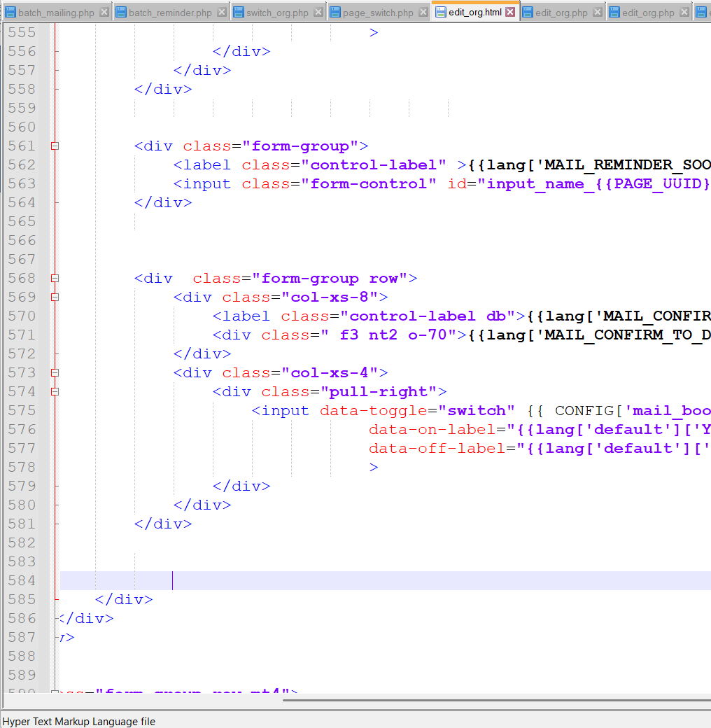Click line number 555 in the gutter

pyautogui.click(x=22, y=32)
